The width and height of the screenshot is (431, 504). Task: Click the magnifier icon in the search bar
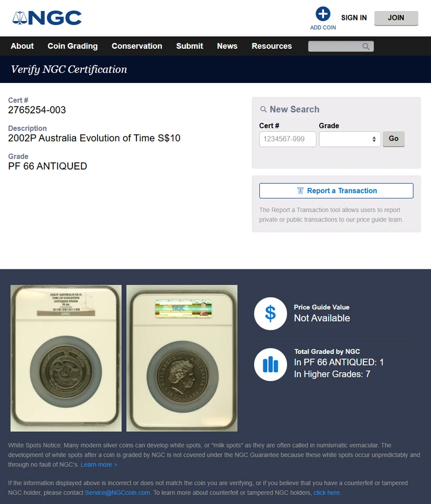point(366,46)
